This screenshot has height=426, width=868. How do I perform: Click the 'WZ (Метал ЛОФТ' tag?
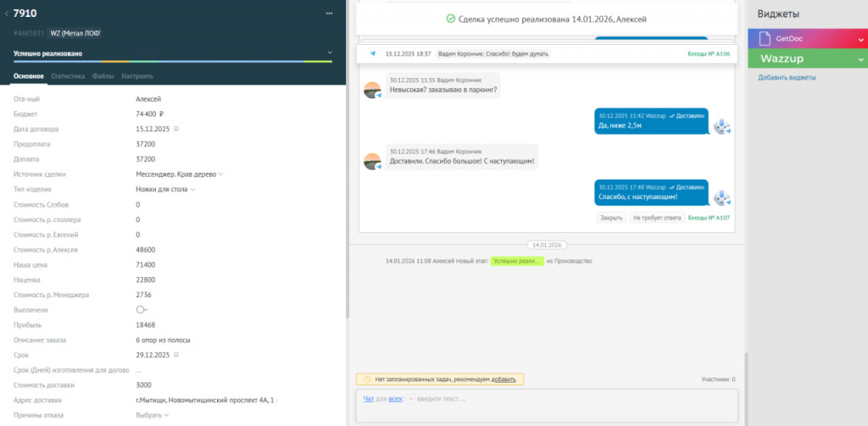pos(77,34)
